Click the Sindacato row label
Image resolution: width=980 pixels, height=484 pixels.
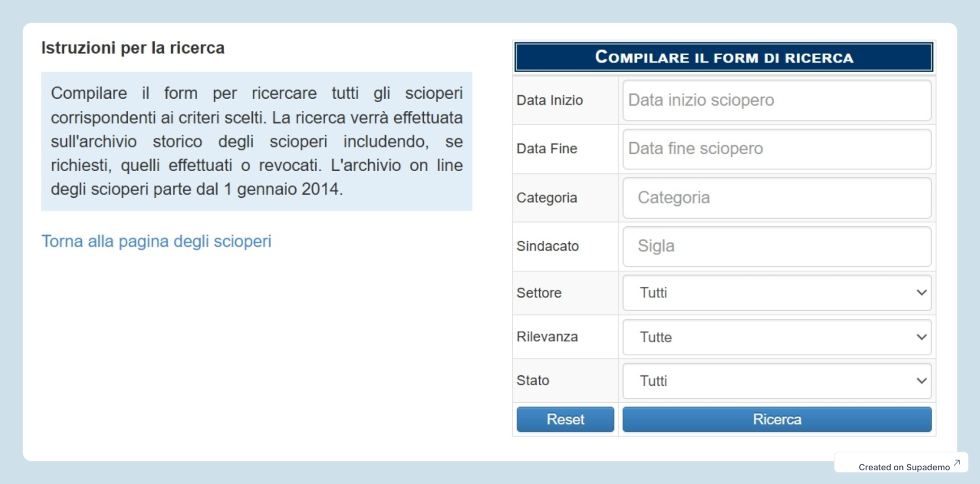548,246
